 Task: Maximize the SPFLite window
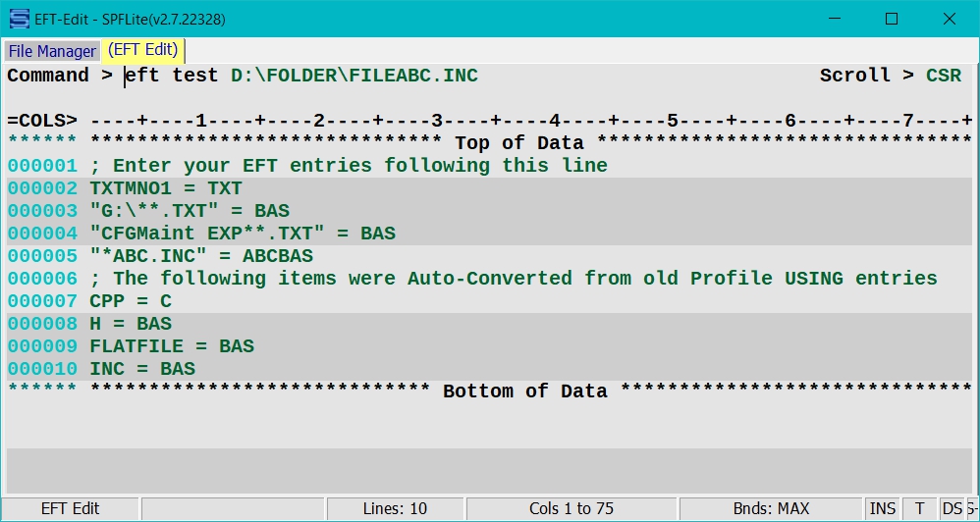892,20
